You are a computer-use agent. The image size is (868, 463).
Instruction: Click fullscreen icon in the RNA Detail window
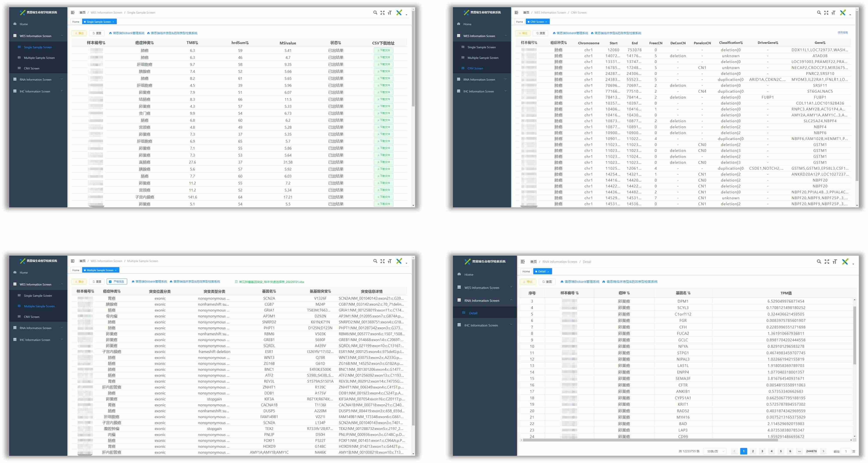click(826, 262)
